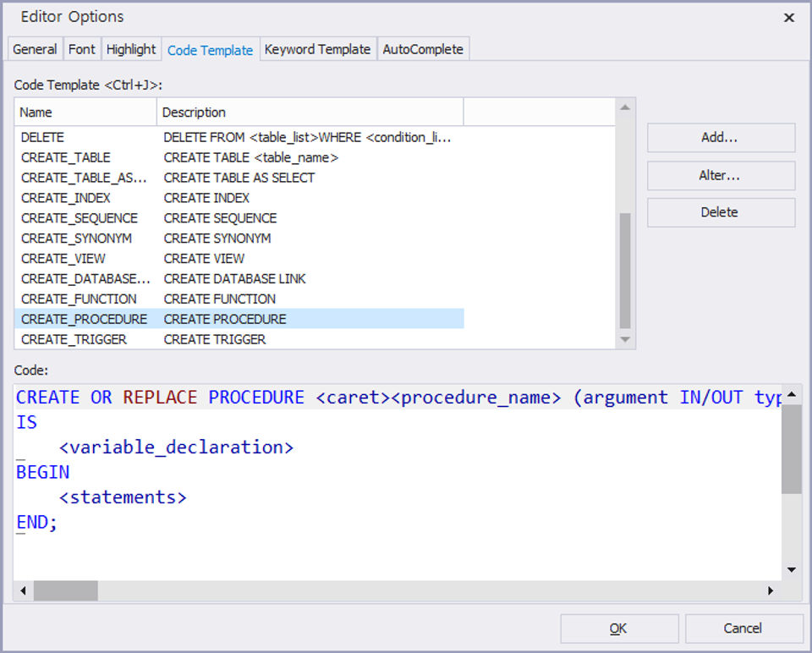
Task: Select the CREATE_PROCEDURE template row
Action: coord(239,319)
